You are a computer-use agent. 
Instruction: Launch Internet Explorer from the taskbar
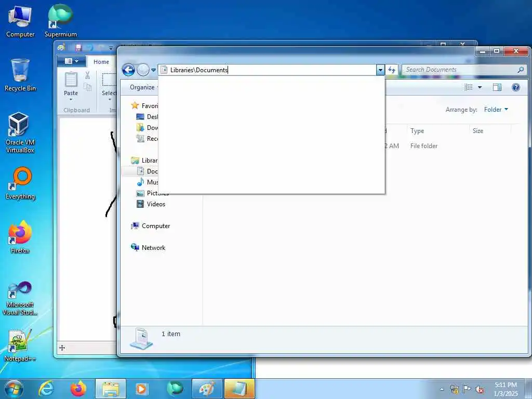point(46,389)
